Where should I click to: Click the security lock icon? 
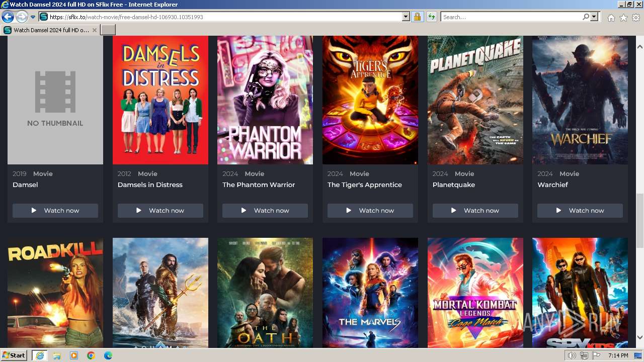click(x=417, y=17)
